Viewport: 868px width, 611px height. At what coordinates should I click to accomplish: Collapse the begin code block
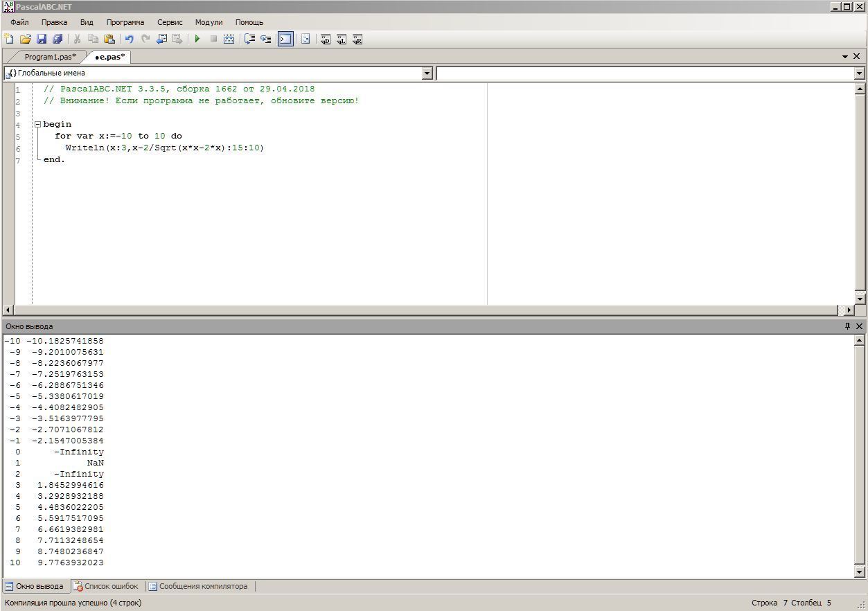click(37, 125)
